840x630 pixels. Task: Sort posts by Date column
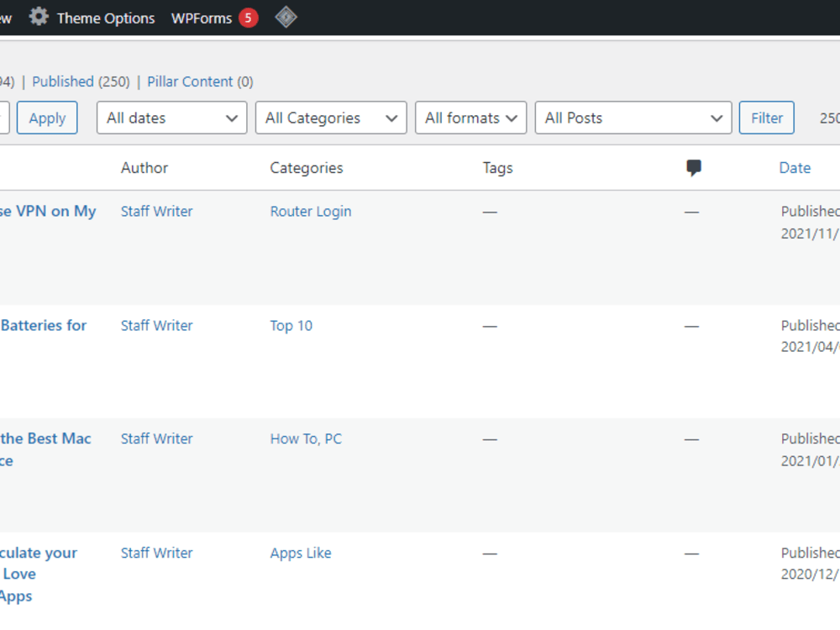pyautogui.click(x=795, y=168)
